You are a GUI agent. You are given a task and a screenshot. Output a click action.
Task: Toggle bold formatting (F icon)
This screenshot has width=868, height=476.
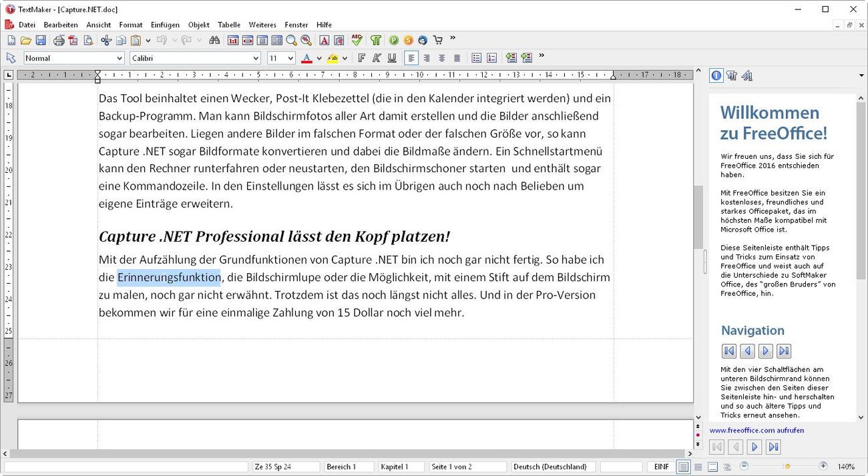361,58
